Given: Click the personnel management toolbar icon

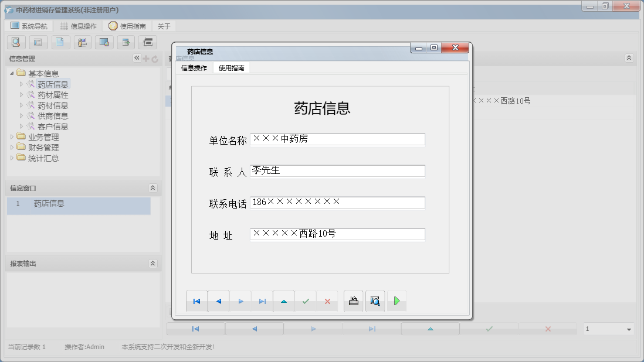Looking at the screenshot, I should coord(82,42).
